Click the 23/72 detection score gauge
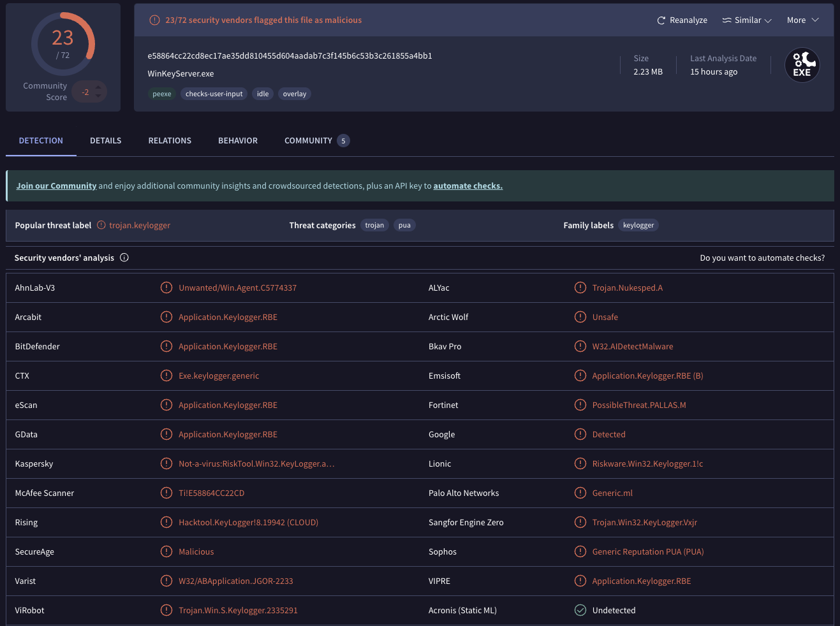 [x=63, y=44]
